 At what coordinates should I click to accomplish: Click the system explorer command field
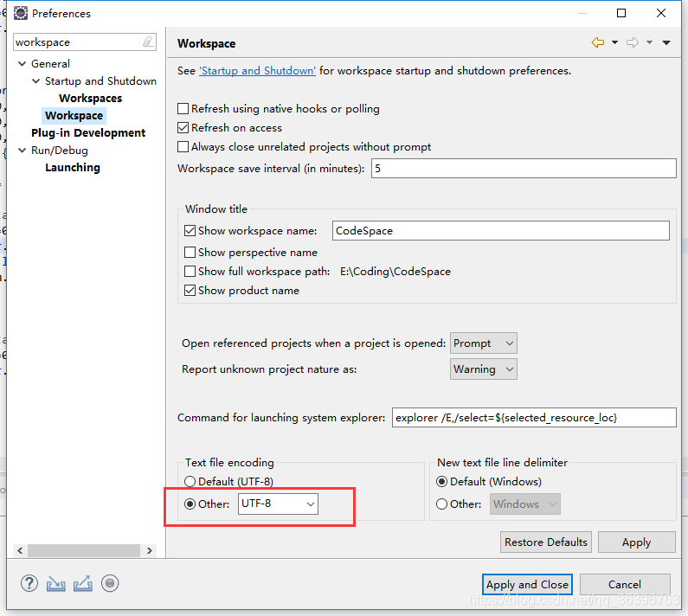534,418
